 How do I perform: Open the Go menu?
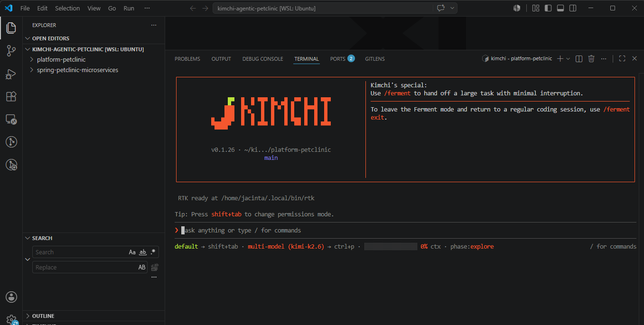tap(112, 8)
